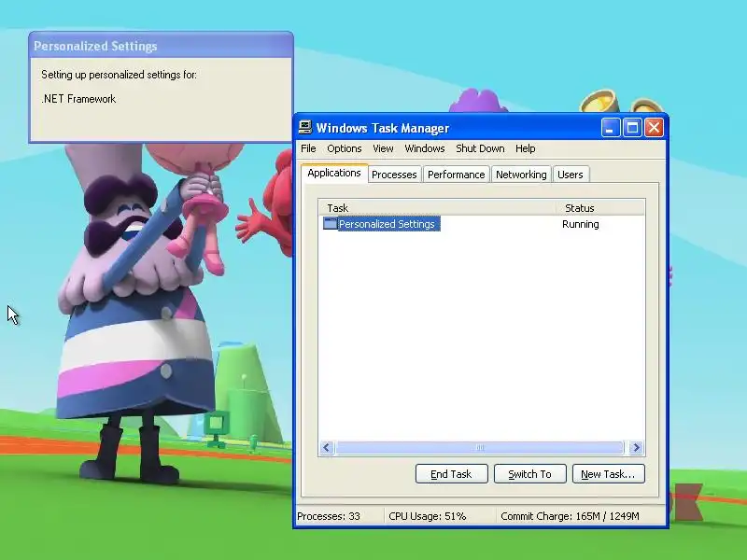
Task: Switch to the Applications tab
Action: [334, 173]
